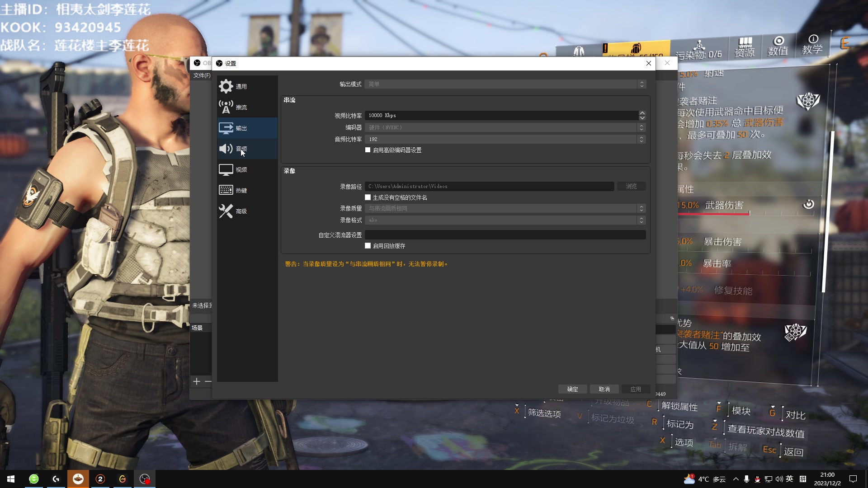Image resolution: width=868 pixels, height=488 pixels.
Task: Open the QQ penguin tray icon
Action: click(757, 479)
